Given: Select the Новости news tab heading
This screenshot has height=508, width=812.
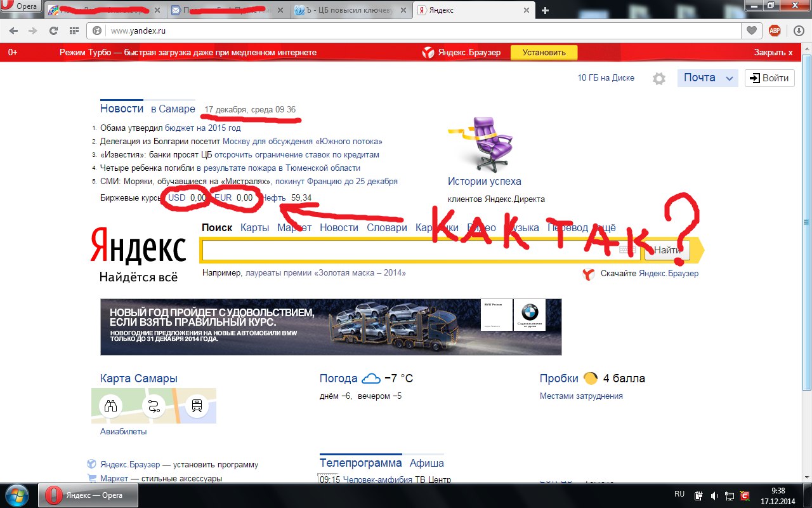Looking at the screenshot, I should (122, 109).
